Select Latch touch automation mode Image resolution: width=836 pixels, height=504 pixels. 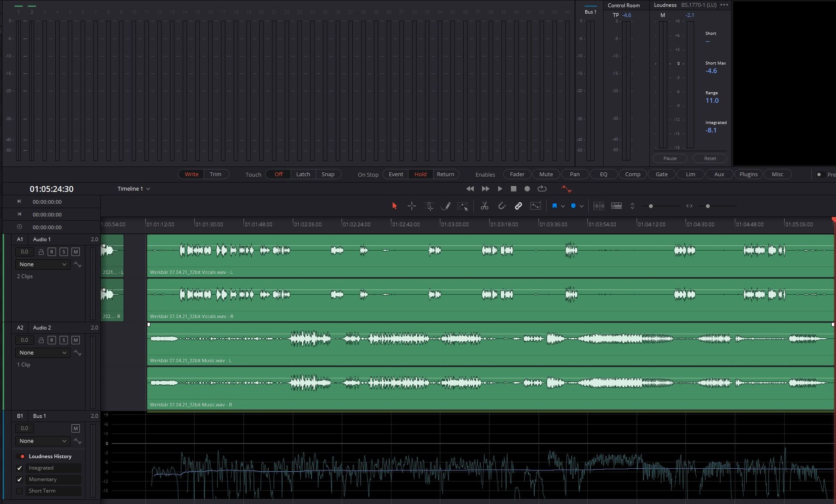303,174
